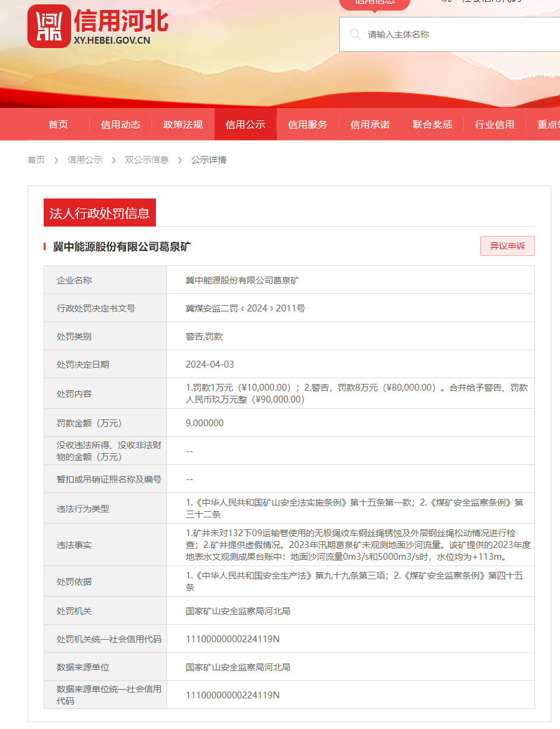
Task: Open the 信用公示 nav menu item
Action: point(245,125)
